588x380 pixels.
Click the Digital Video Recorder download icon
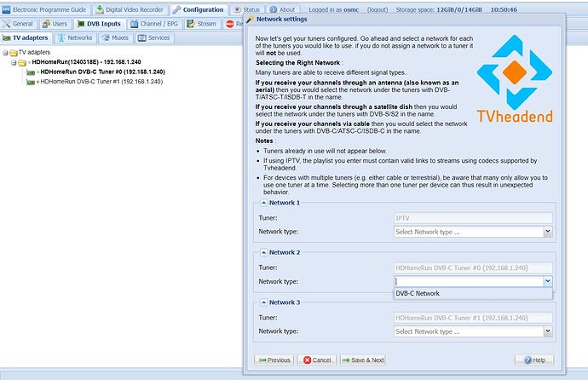click(100, 9)
